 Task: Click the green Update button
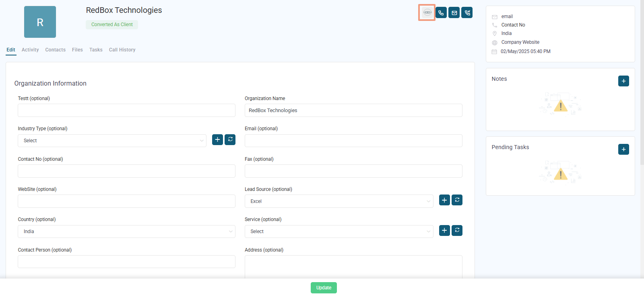pyautogui.click(x=324, y=288)
